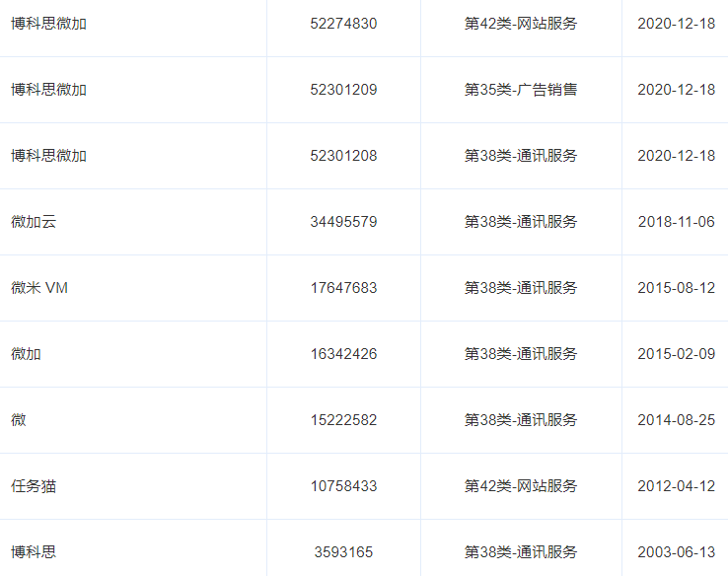
Task: Click the registration number 17647683
Action: pyautogui.click(x=343, y=288)
